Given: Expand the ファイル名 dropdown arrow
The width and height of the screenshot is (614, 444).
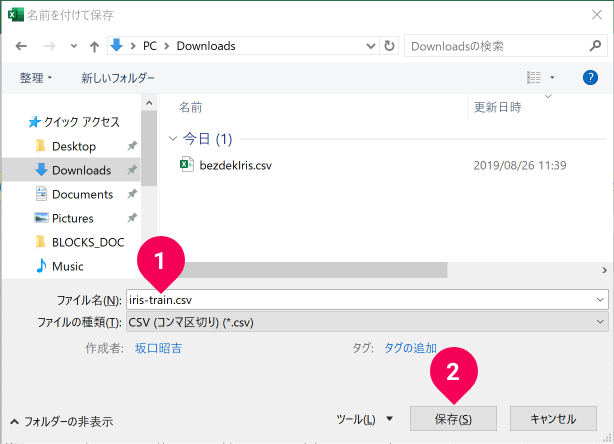Looking at the screenshot, I should pos(600,300).
